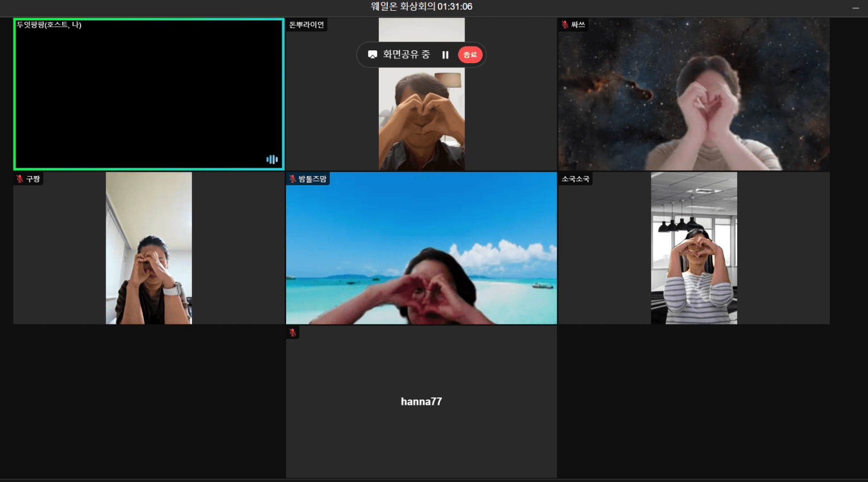
Task: Select the 두잇팡팡 host video tile
Action: [x=148, y=94]
